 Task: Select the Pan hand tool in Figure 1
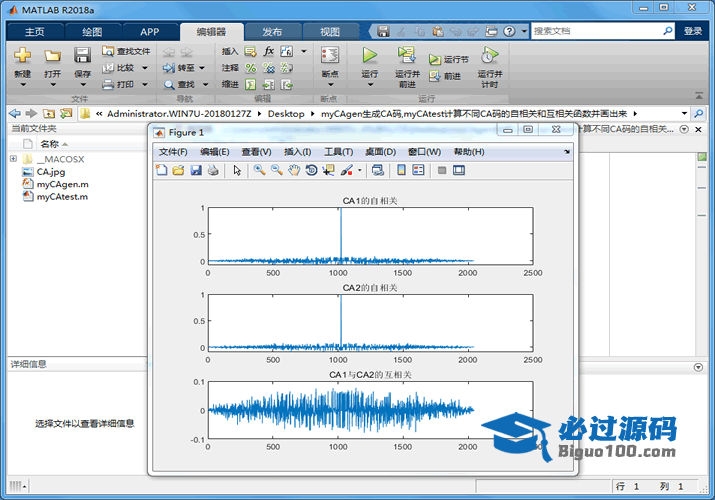[x=294, y=170]
